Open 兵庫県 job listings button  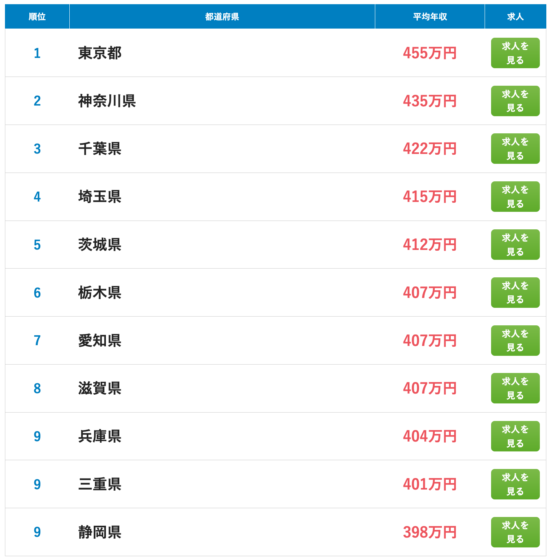pyautogui.click(x=515, y=436)
